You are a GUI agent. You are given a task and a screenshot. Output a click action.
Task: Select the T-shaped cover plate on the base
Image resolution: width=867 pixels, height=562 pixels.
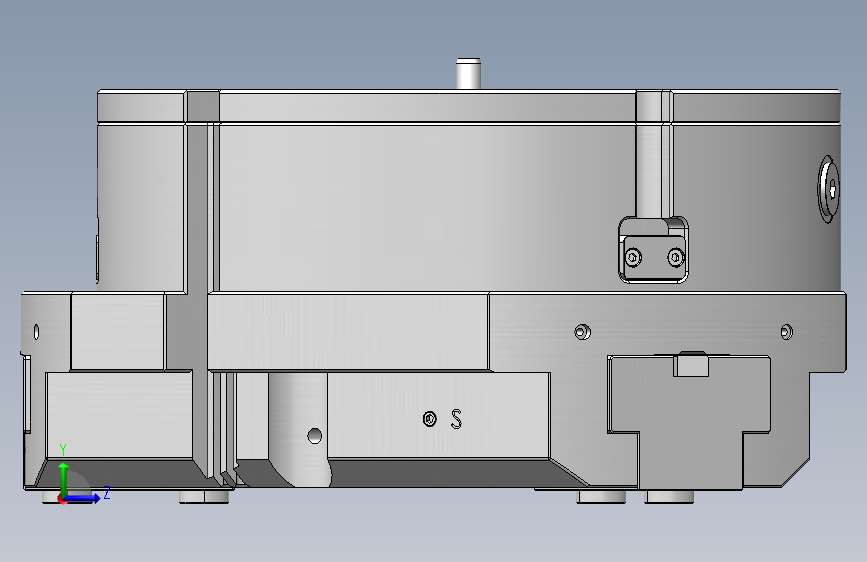pos(689,423)
